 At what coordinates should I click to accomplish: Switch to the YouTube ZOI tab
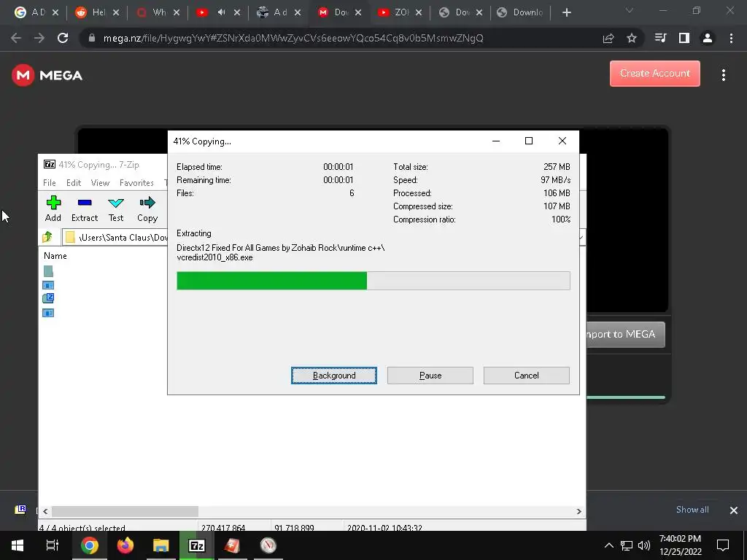point(400,12)
